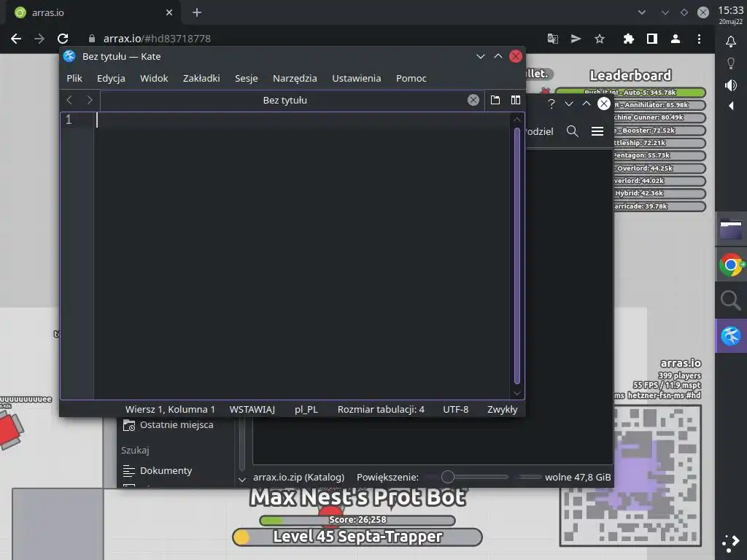Maximize the Kate window with up chevron
The height and width of the screenshot is (560, 747).
pyautogui.click(x=498, y=56)
